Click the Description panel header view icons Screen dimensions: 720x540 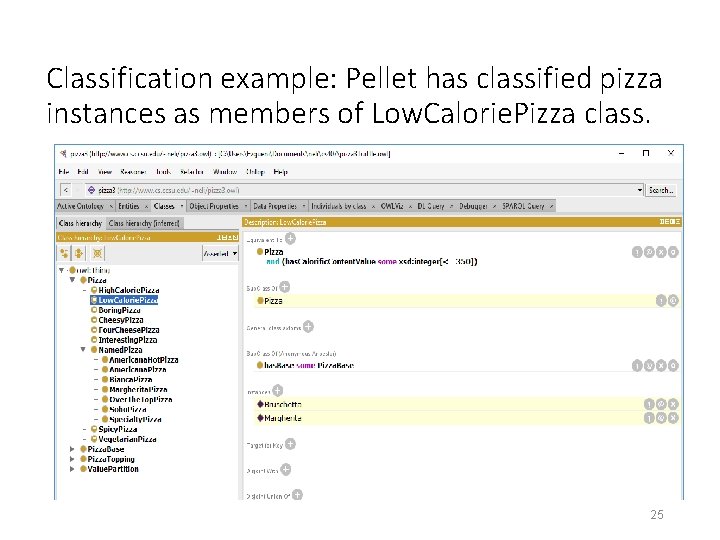(x=669, y=222)
